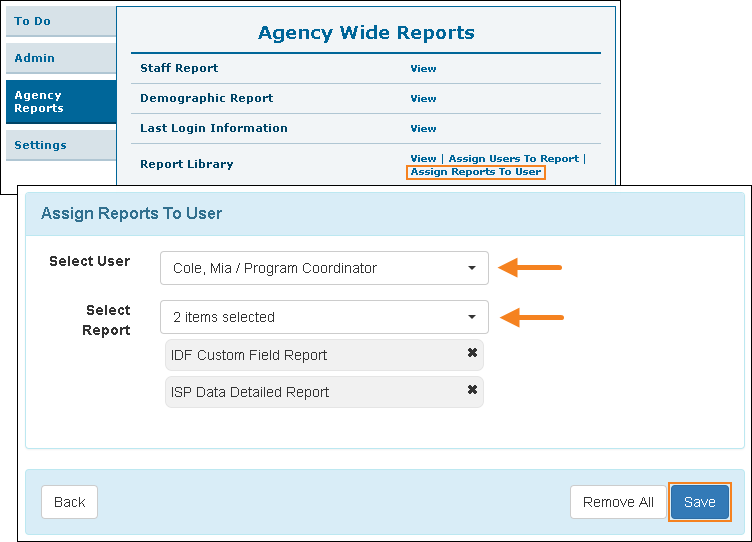Expand the Select Report dropdown
752x542 pixels.
click(x=324, y=317)
